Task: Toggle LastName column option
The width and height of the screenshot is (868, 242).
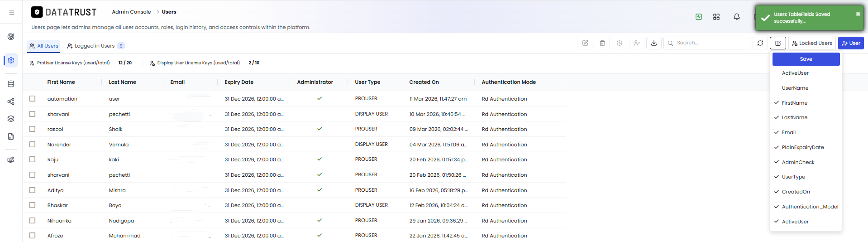Action: pyautogui.click(x=806, y=117)
